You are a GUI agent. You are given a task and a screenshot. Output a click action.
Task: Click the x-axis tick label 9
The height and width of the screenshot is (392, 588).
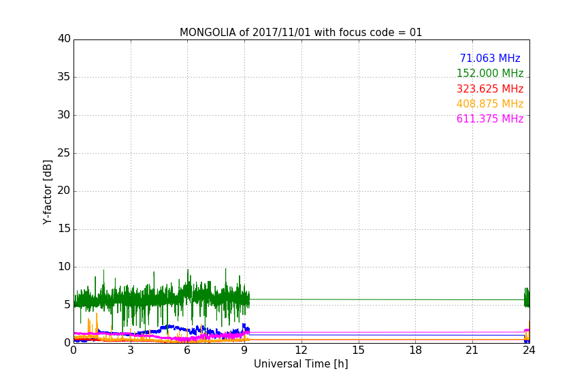point(244,350)
